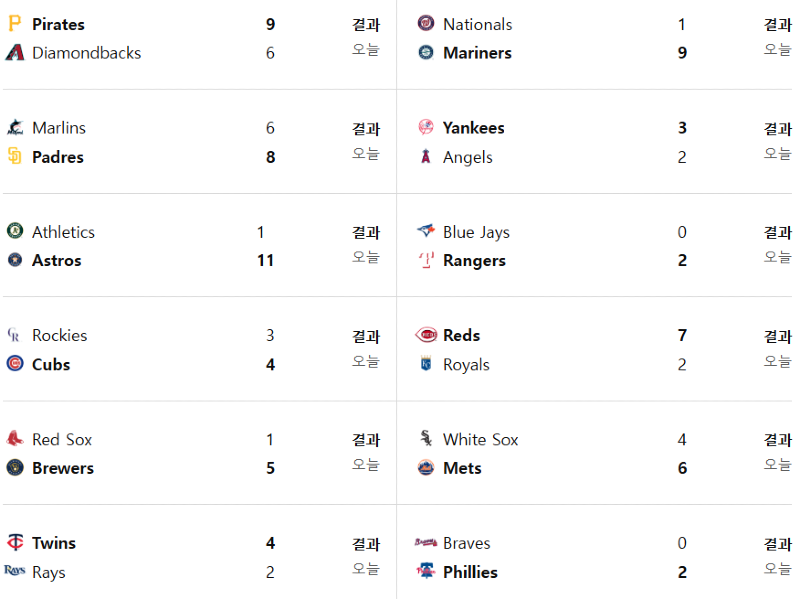Open the Rangers team name link

click(474, 261)
